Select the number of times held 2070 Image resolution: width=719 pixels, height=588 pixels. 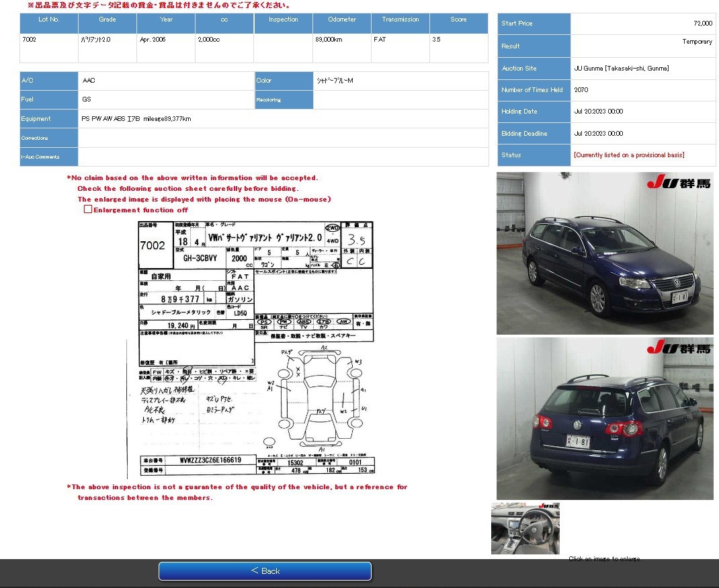[x=581, y=90]
